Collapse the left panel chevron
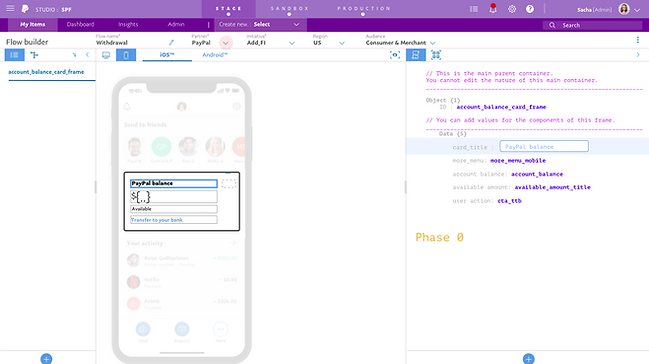Screen dimensions: 649x364 point(87,55)
